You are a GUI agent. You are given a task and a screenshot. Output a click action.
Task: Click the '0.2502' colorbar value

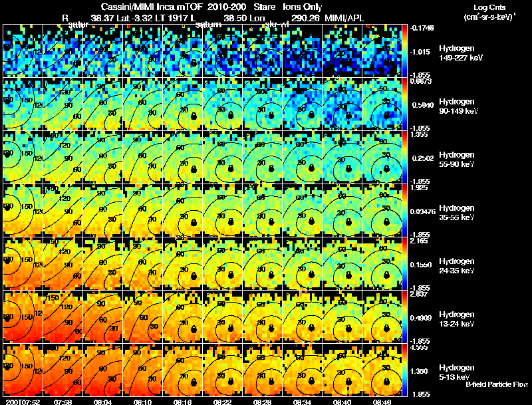coord(423,158)
